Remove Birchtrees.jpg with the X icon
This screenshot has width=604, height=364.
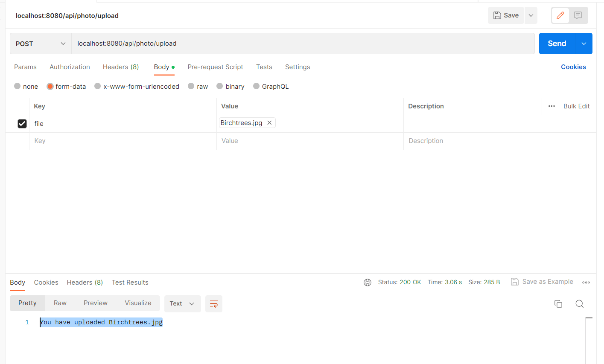tap(269, 123)
